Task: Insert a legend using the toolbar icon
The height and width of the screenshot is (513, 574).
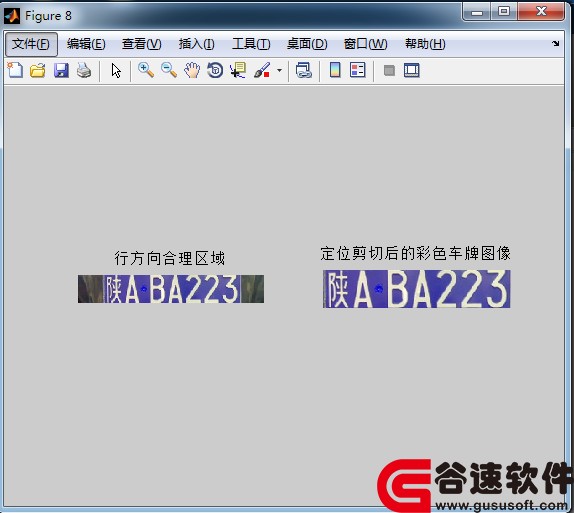Action: click(x=358, y=70)
